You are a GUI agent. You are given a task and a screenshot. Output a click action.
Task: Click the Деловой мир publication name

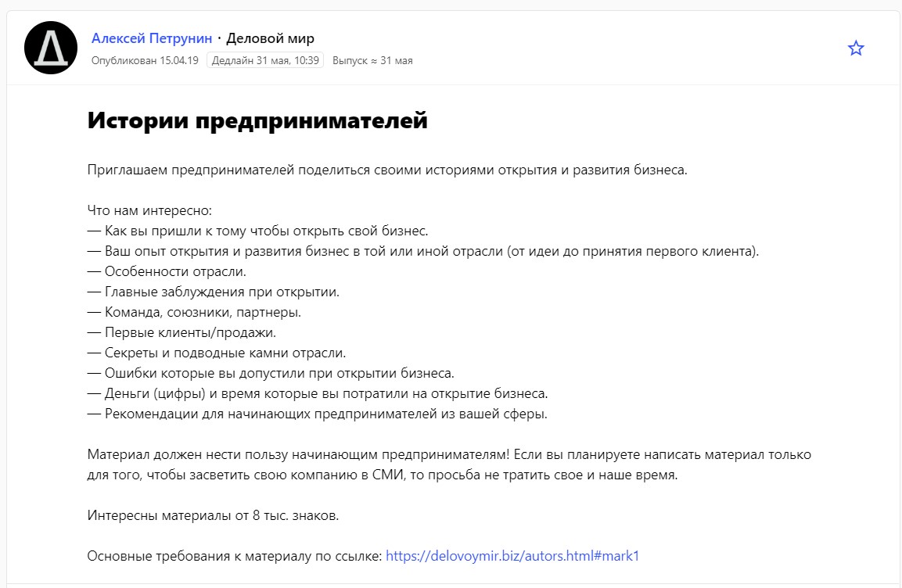pyautogui.click(x=270, y=38)
